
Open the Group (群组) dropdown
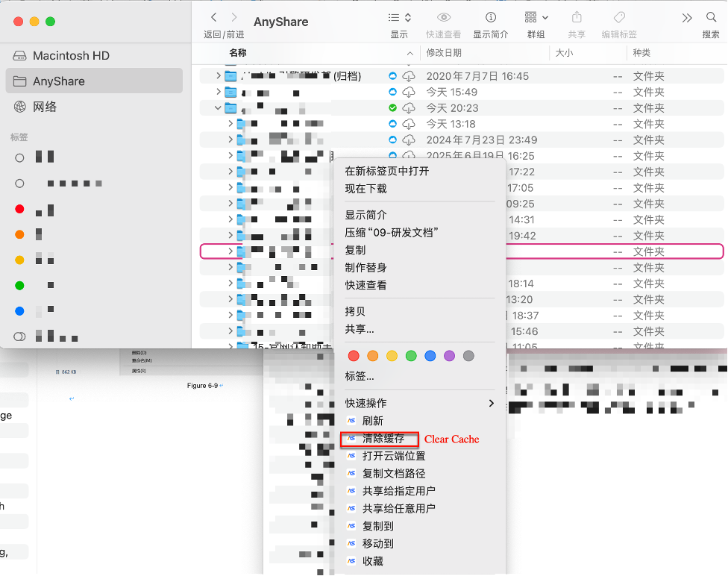536,17
